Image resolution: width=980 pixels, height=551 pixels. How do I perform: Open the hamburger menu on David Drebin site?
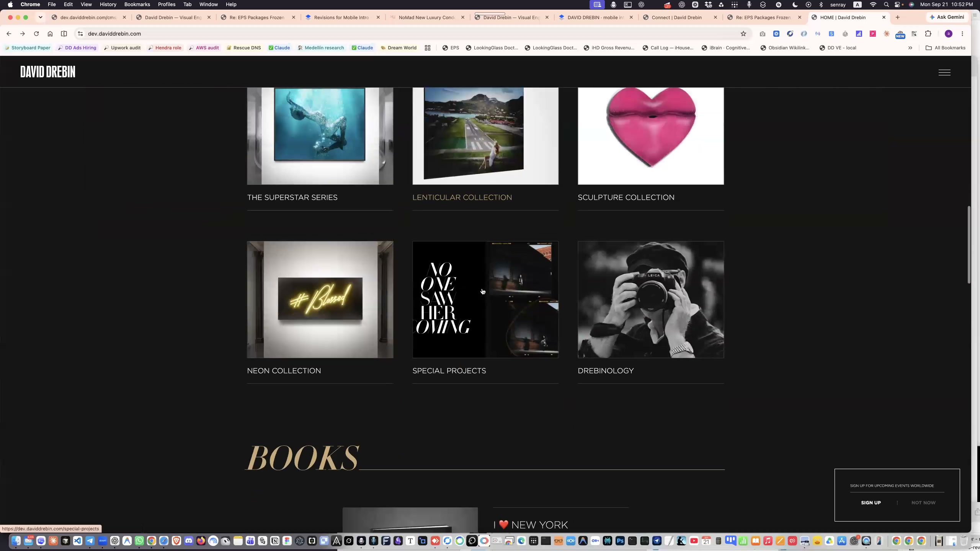tap(944, 72)
